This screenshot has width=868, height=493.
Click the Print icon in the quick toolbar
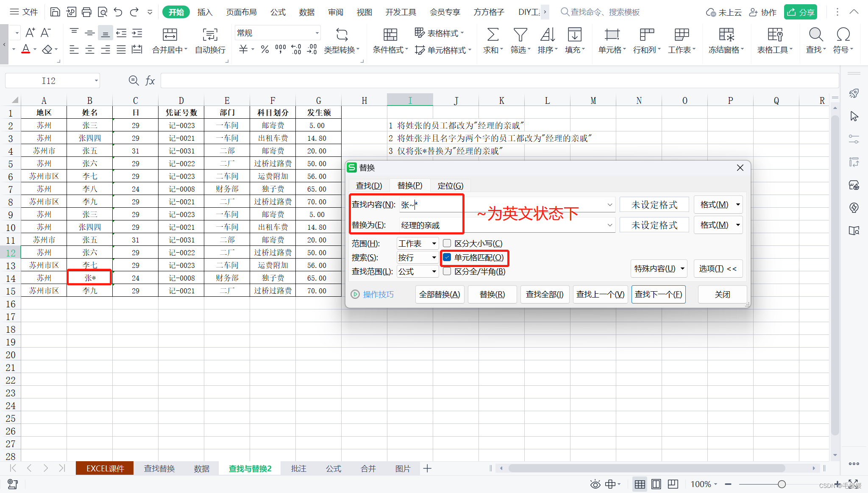pyautogui.click(x=86, y=12)
